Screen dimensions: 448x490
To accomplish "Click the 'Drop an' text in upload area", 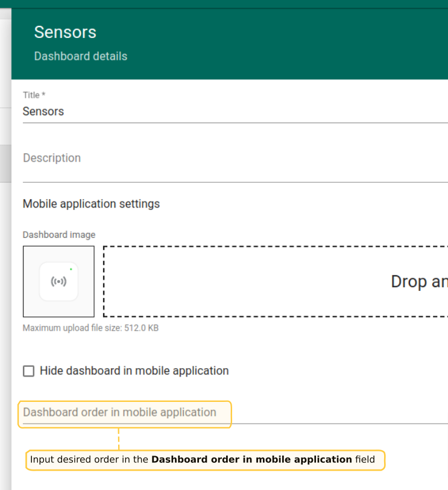I will click(x=418, y=282).
